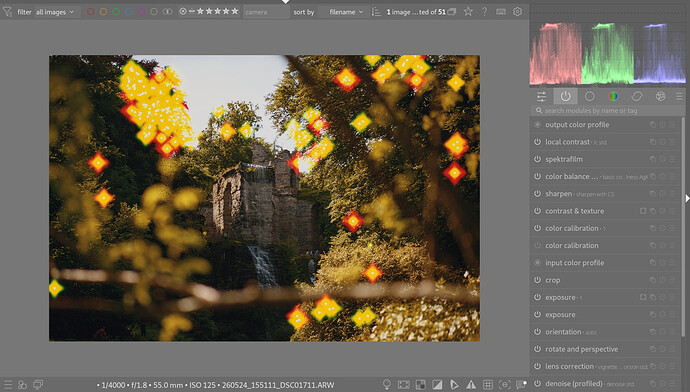690x392 pixels.
Task: Toggle local contrast module power
Action: click(537, 142)
